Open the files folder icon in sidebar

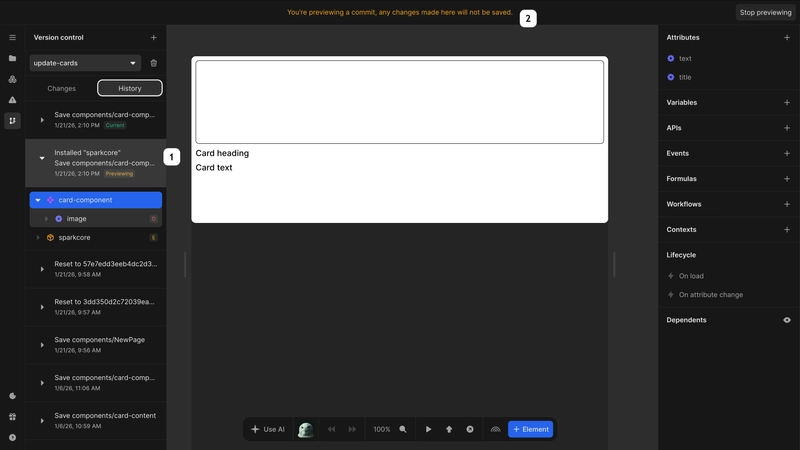coord(12,58)
